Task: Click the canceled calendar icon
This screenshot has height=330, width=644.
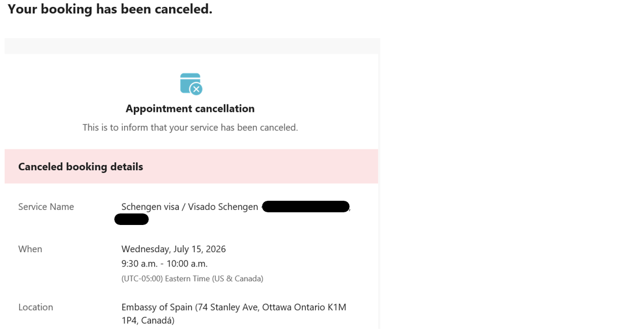Action: pos(191,84)
